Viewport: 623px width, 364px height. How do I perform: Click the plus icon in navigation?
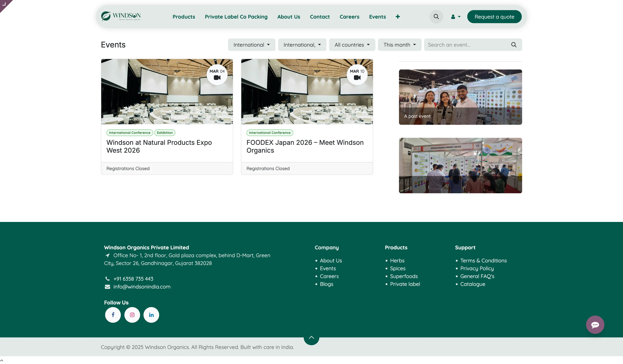pos(398,16)
